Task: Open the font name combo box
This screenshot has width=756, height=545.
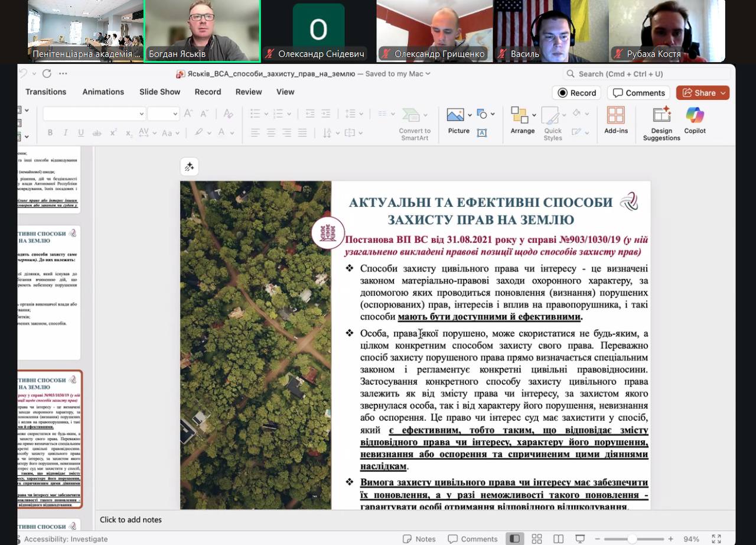Action: (x=94, y=113)
